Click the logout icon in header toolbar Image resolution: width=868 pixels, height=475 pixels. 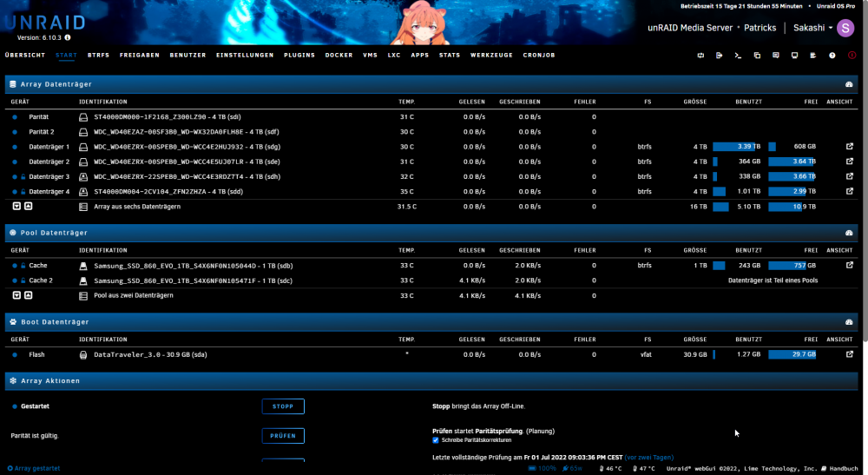(x=719, y=56)
